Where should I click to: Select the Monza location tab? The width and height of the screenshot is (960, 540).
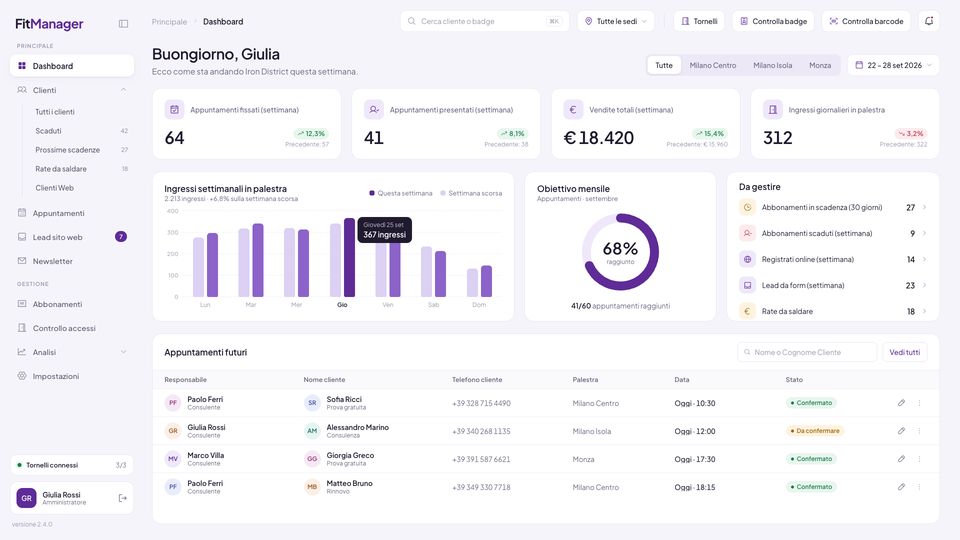coord(820,65)
